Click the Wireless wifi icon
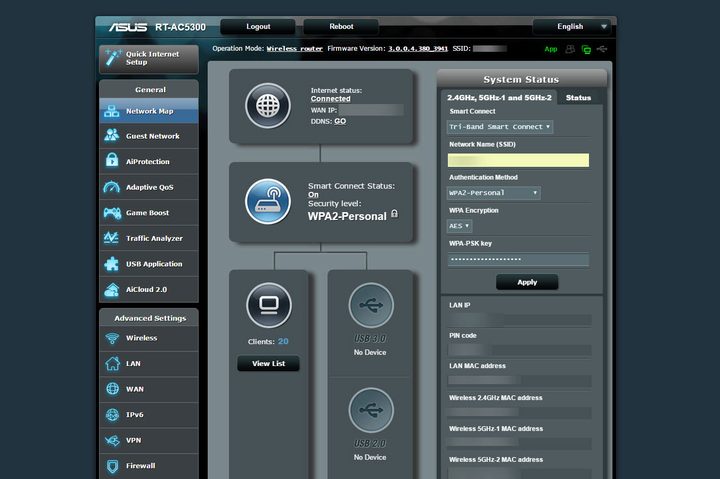Screen dimensions: 720x479 [x=112, y=338]
